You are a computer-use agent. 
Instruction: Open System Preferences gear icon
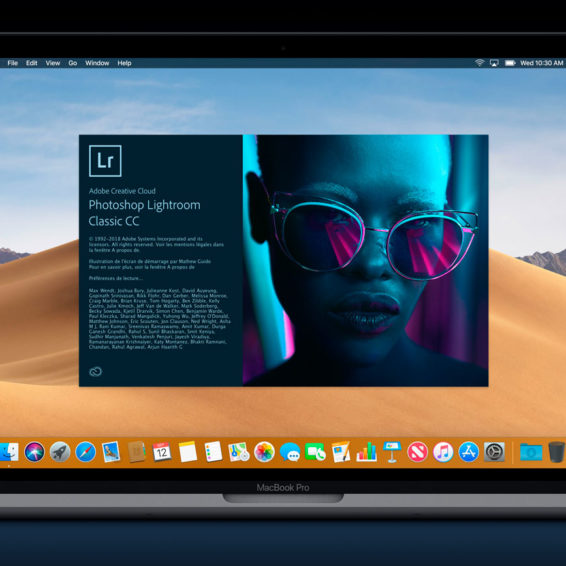(x=494, y=452)
